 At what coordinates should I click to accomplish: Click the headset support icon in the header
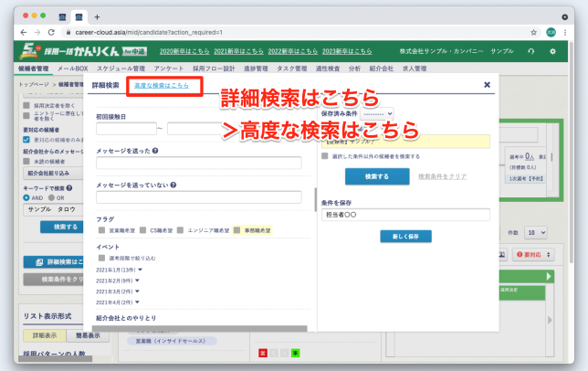tap(531, 51)
